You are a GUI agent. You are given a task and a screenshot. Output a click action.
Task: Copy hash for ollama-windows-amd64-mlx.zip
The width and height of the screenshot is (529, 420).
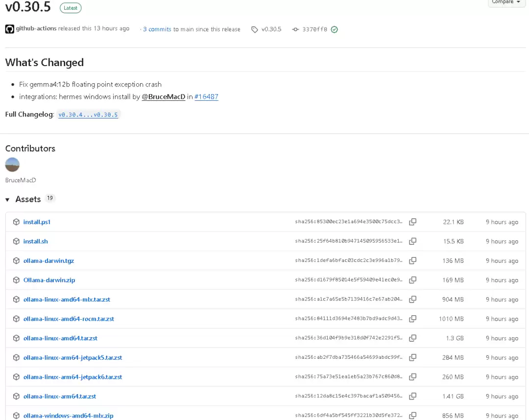coord(412,416)
